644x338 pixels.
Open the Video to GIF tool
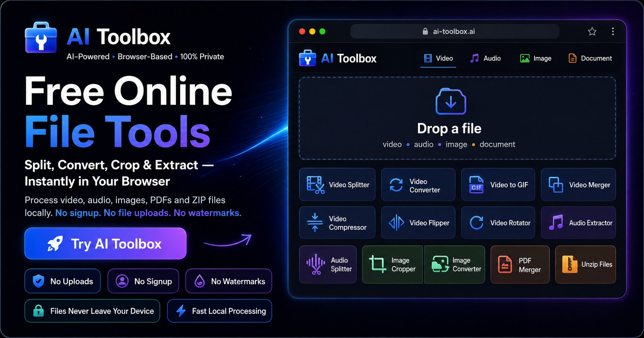(x=498, y=185)
